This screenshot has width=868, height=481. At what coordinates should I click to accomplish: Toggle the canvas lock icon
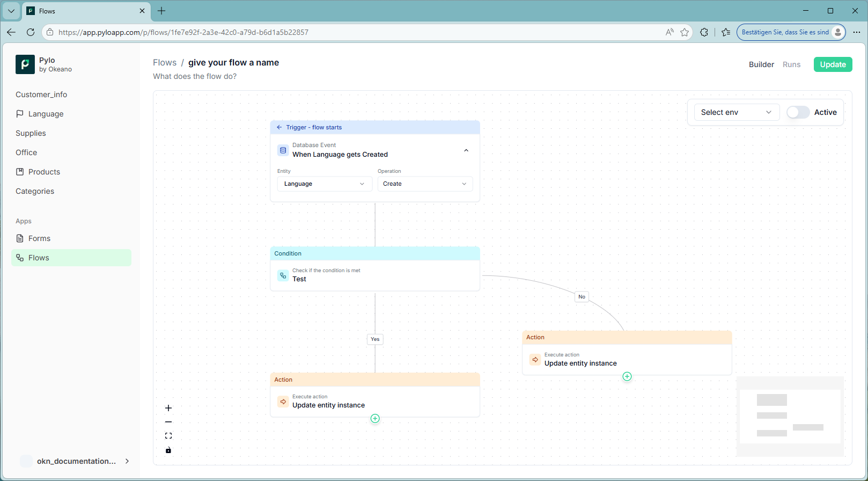(168, 450)
